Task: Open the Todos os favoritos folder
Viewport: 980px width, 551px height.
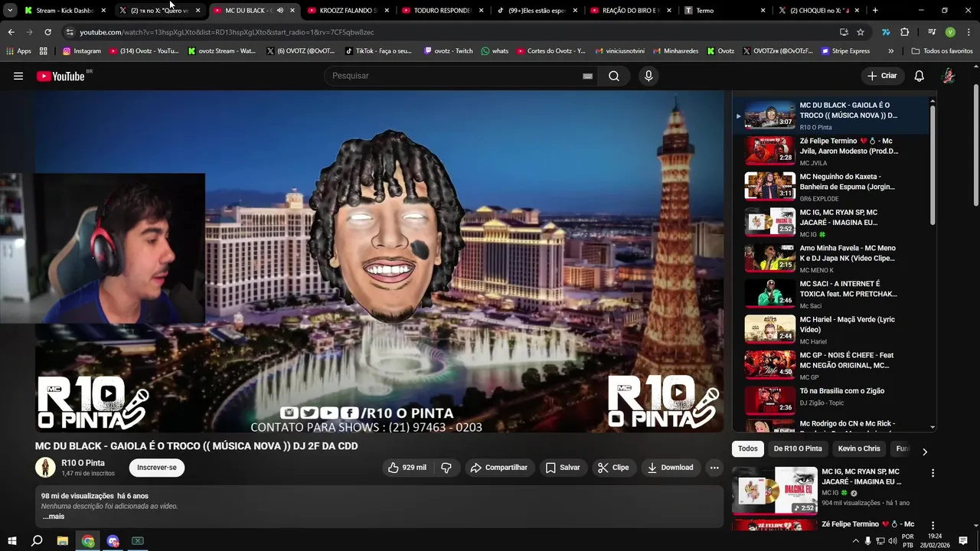Action: [x=942, y=51]
